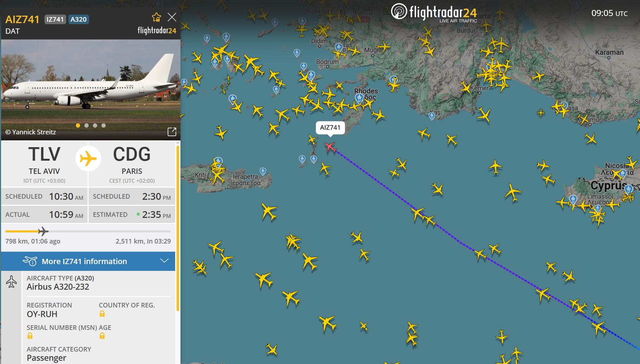640x364 pixels.
Task: Add AIZ741 to favorites with star icon
Action: click(x=156, y=17)
